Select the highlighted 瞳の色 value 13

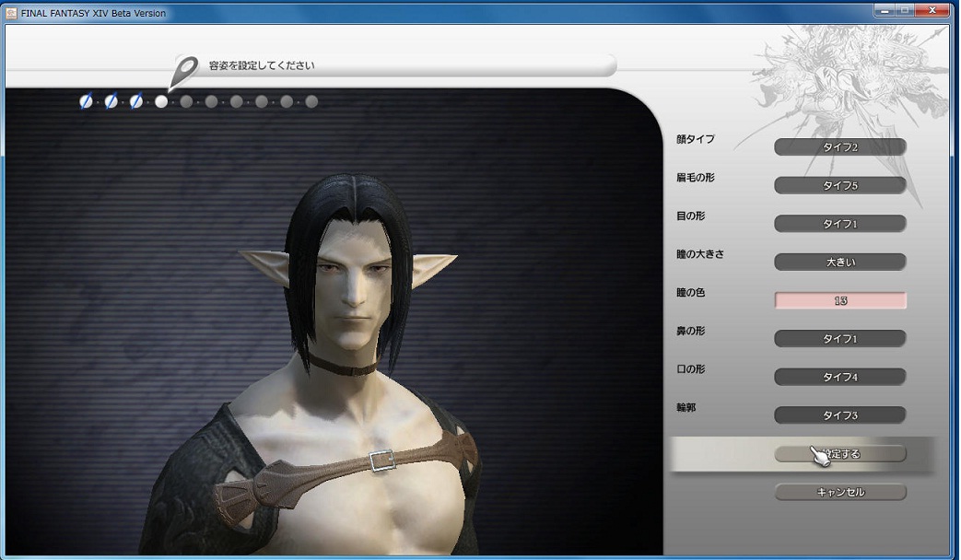tap(840, 300)
